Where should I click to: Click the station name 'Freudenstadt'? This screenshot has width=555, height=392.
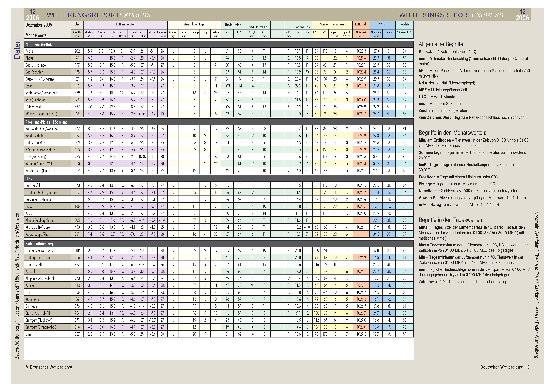[34, 264]
